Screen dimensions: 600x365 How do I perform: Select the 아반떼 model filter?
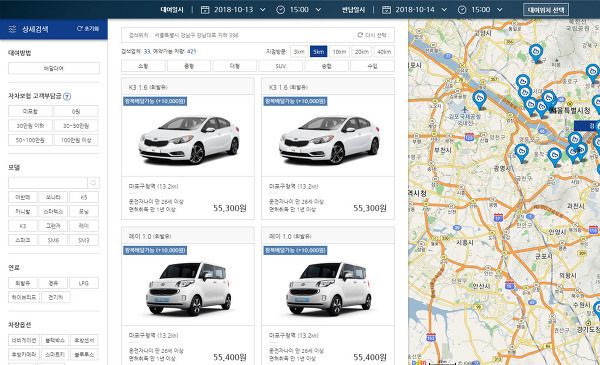(x=23, y=197)
